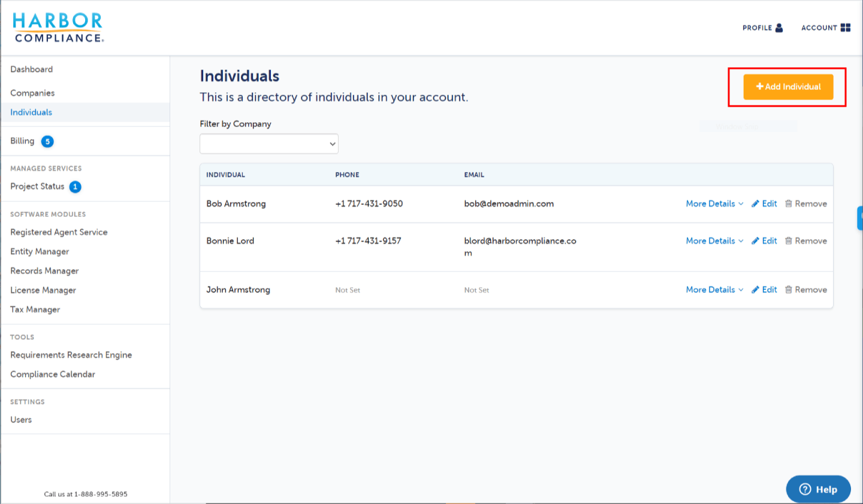Click the name John Armstrong
This screenshot has width=863, height=504.
[x=238, y=289]
